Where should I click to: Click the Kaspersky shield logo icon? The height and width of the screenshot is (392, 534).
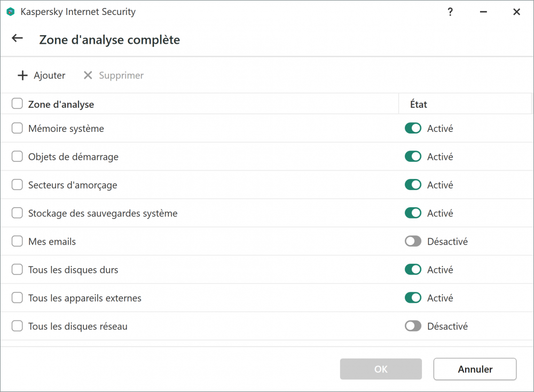[x=10, y=12]
